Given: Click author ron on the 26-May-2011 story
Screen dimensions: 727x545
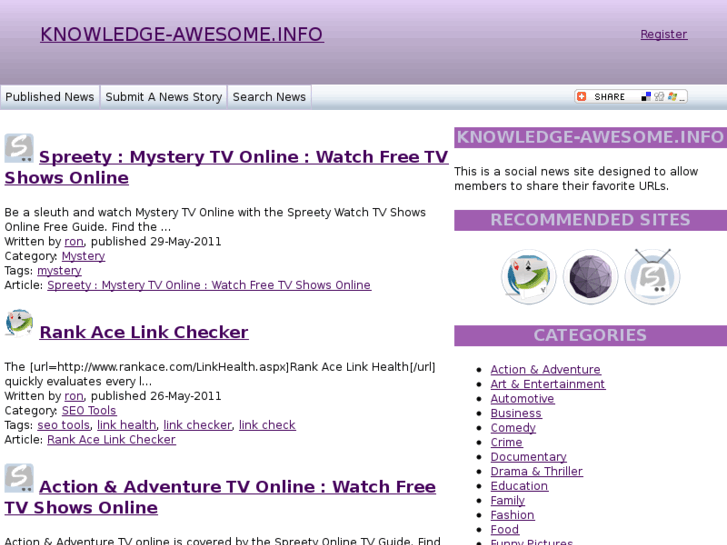Looking at the screenshot, I should [x=74, y=396].
